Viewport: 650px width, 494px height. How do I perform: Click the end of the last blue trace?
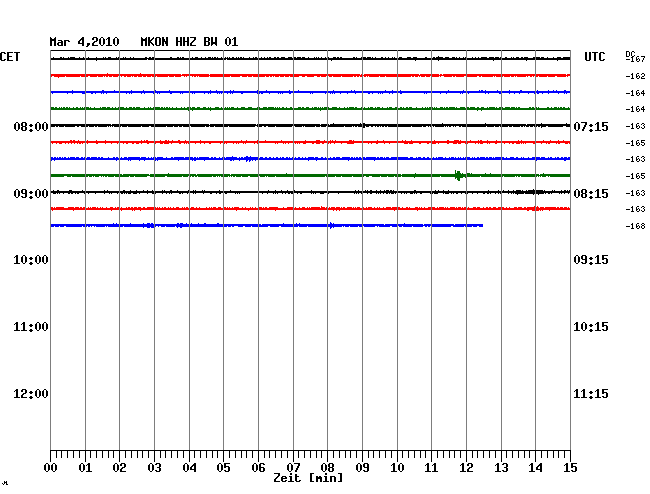click(482, 225)
